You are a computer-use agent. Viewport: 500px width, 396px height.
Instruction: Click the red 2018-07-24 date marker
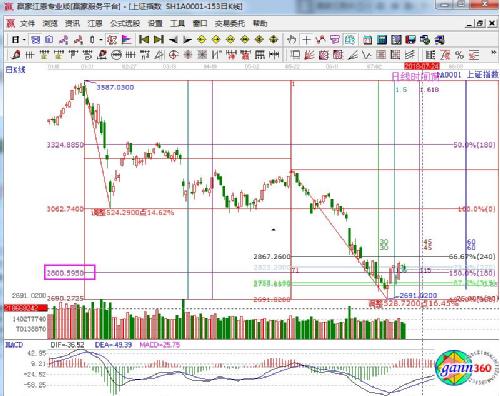(422, 66)
